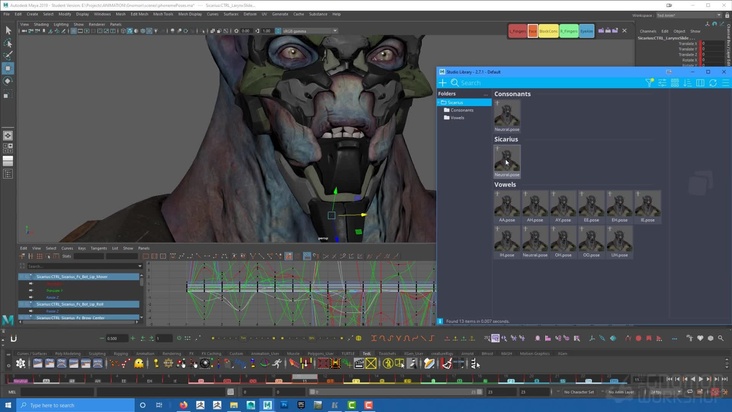The image size is (732, 412).
Task: Open the Vowels folder in sidebar
Action: click(457, 117)
